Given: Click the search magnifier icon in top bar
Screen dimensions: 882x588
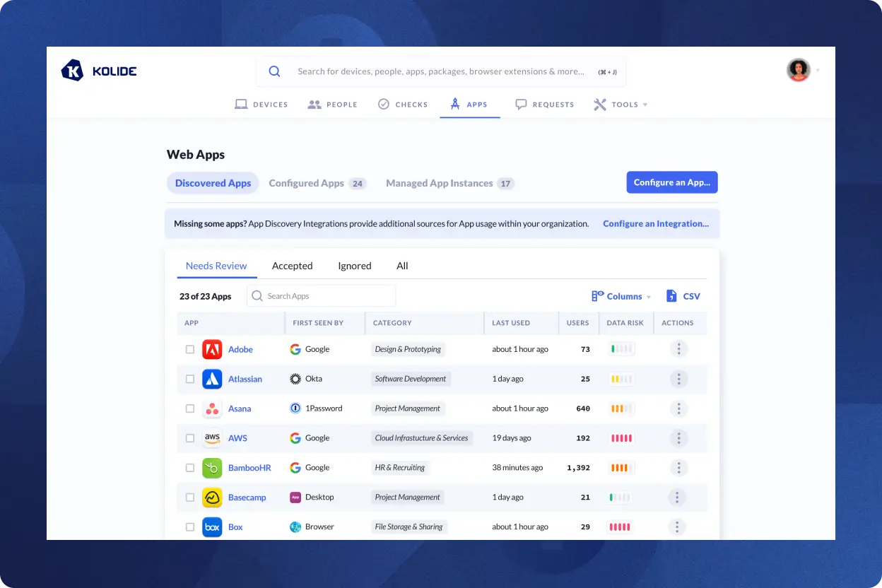Looking at the screenshot, I should click(x=274, y=71).
